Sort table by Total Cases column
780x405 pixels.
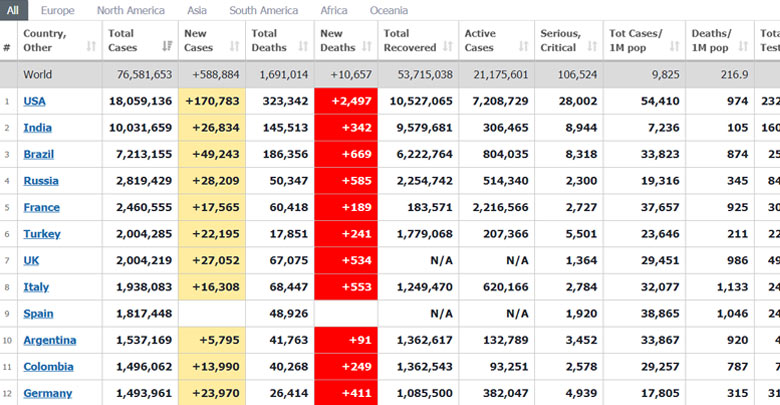tap(166, 47)
